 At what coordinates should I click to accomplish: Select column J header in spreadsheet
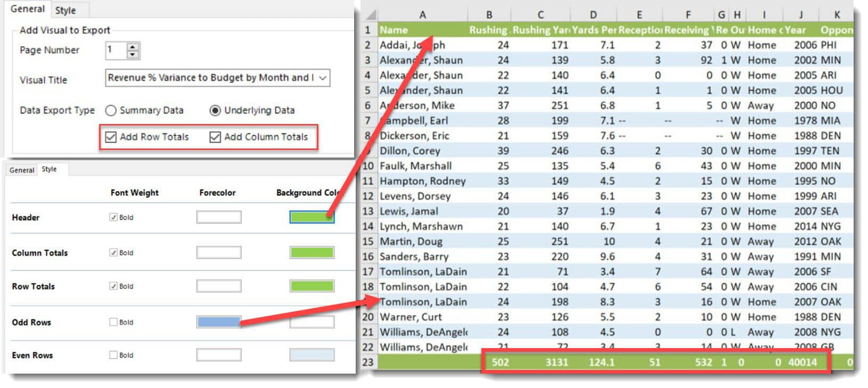pos(800,15)
